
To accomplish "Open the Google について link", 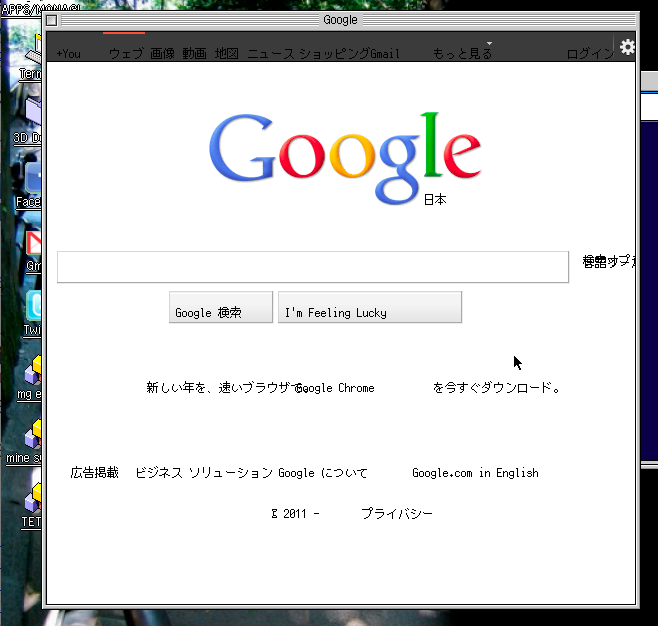I will (323, 473).
